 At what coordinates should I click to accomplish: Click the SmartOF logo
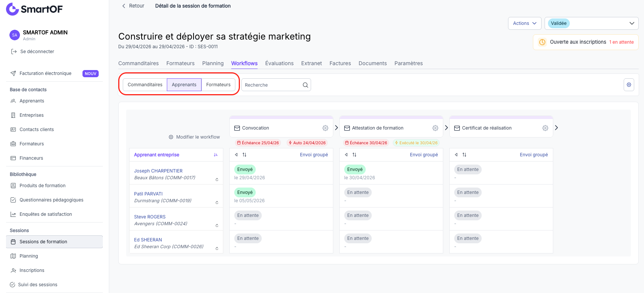34,9
